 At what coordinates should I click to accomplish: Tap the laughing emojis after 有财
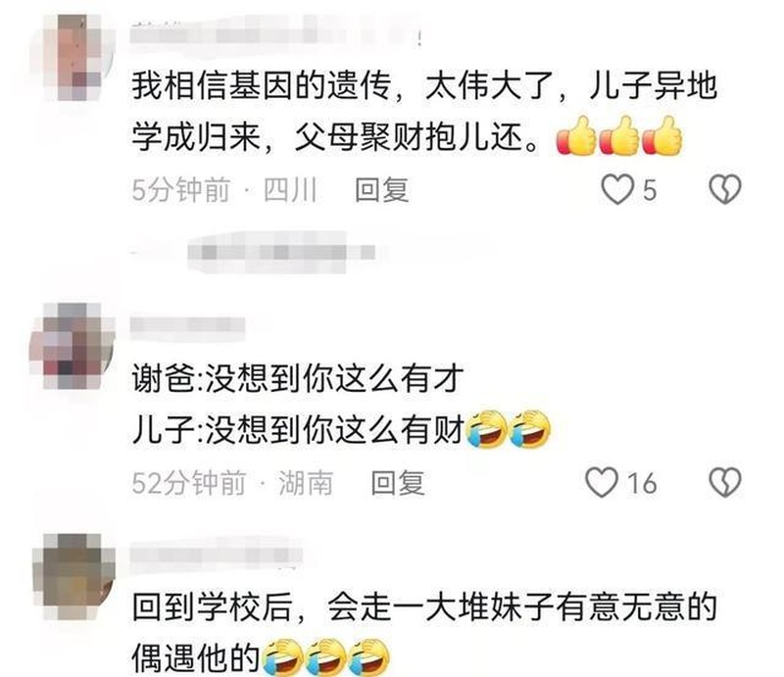click(508, 429)
